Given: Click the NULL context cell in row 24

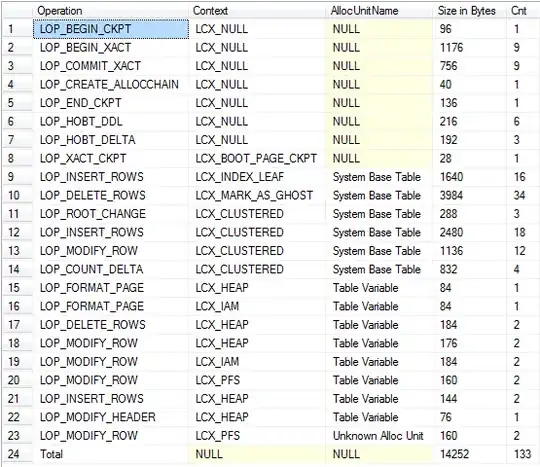Looking at the screenshot, I should [x=257, y=454].
